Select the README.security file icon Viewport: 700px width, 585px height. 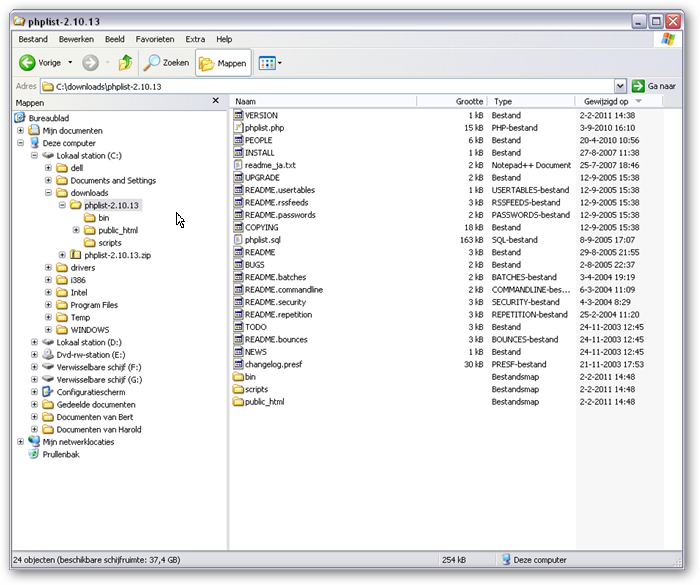pyautogui.click(x=238, y=302)
